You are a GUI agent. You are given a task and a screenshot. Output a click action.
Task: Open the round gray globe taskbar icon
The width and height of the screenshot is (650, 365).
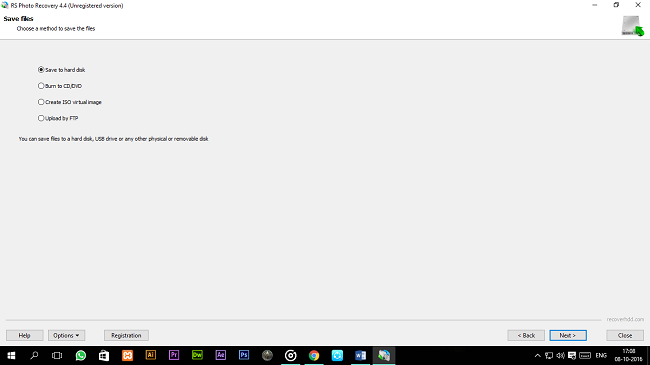tap(267, 355)
